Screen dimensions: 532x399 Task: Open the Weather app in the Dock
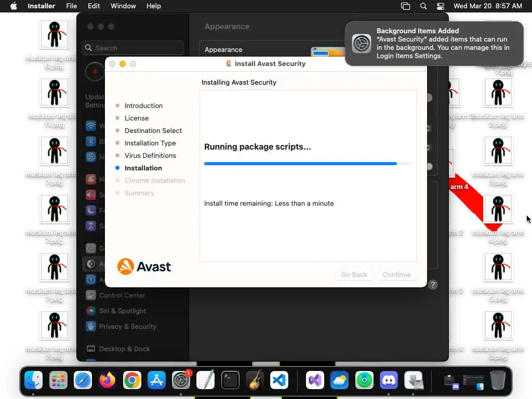(x=339, y=380)
